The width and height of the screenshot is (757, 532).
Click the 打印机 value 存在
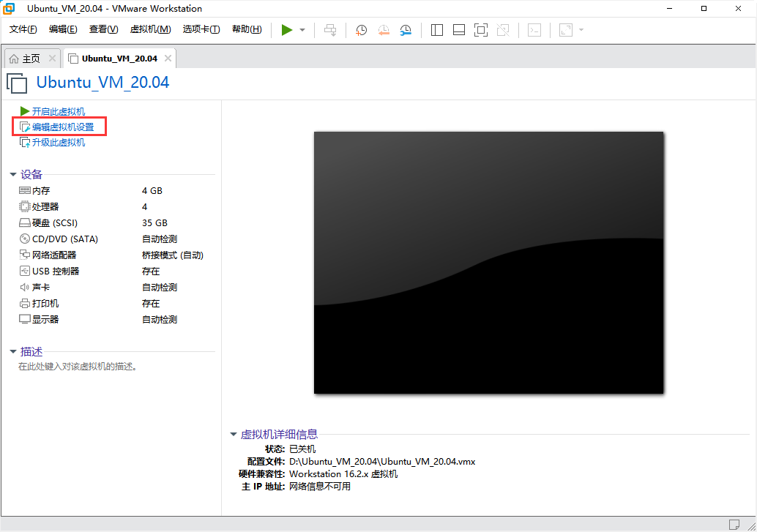(151, 303)
